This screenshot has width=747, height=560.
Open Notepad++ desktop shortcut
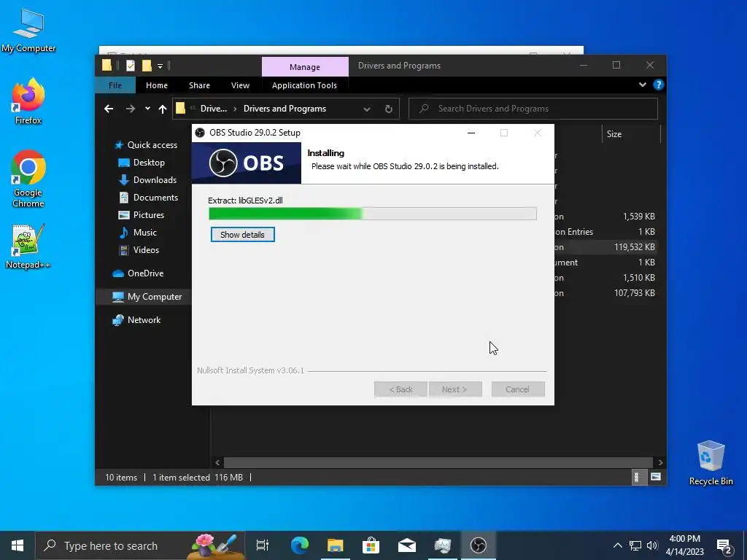[x=28, y=246]
